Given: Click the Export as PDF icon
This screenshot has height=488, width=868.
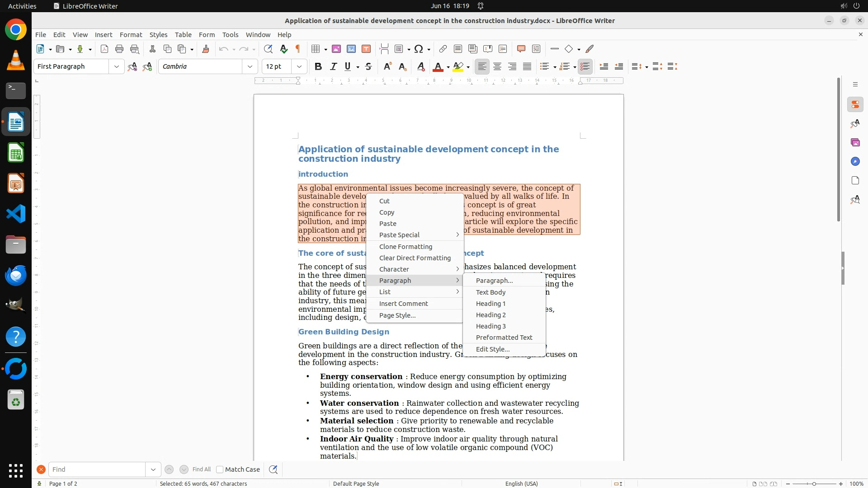Looking at the screenshot, I should click(104, 49).
